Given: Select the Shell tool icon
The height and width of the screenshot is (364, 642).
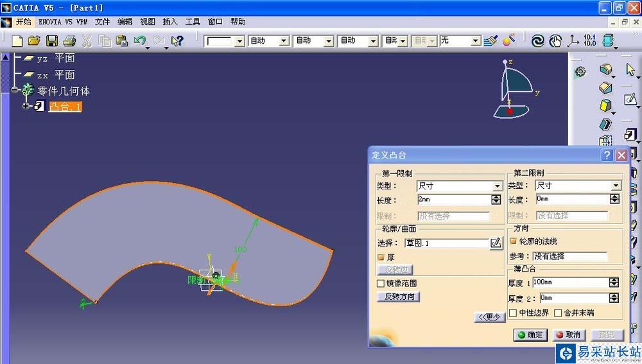Looking at the screenshot, I should tap(605, 124).
